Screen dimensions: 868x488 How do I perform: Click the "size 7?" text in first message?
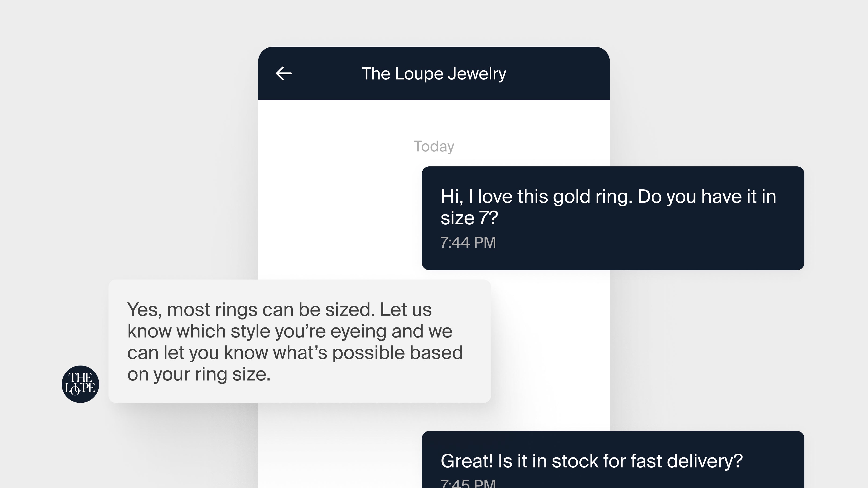point(469,218)
